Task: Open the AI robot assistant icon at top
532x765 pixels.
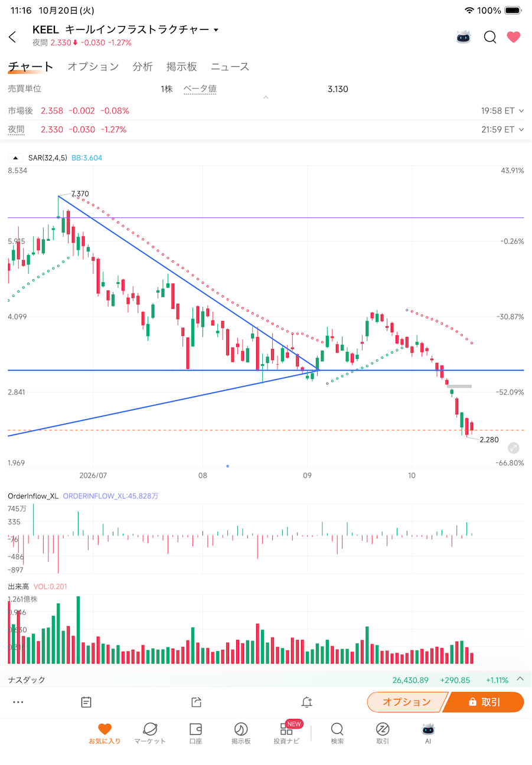Action: (x=464, y=37)
